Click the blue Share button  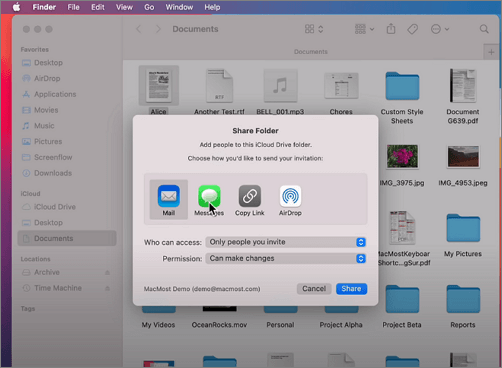351,289
